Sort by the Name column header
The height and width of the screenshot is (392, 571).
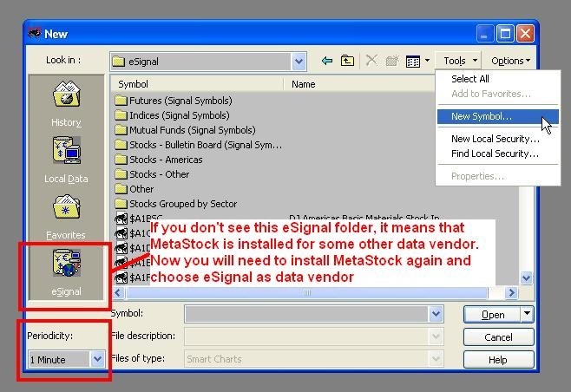coord(359,84)
